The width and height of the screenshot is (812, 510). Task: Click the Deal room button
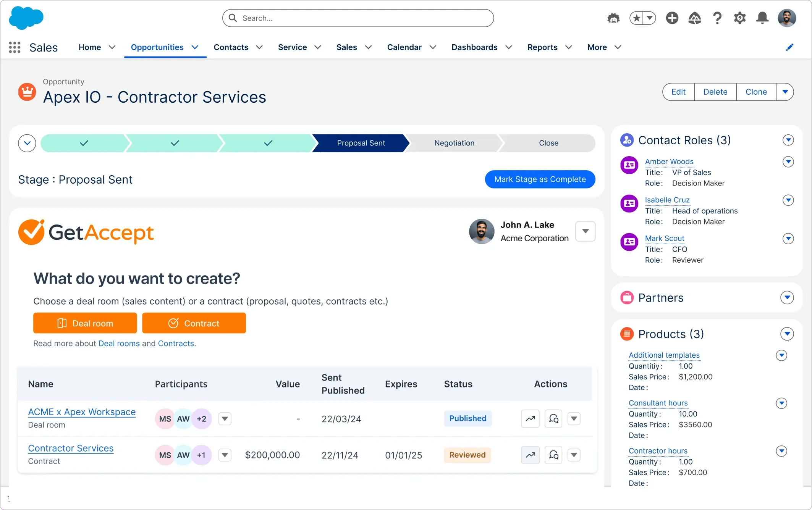tap(85, 323)
